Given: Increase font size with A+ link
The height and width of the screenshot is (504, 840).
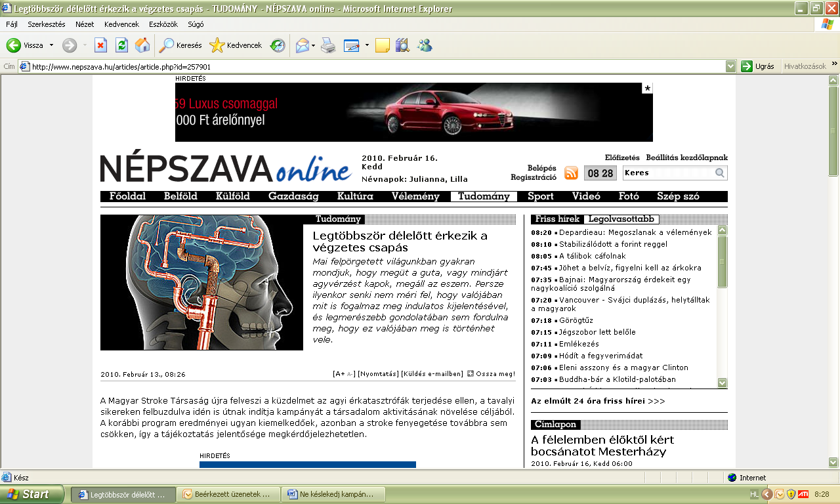Looking at the screenshot, I should coord(340,374).
